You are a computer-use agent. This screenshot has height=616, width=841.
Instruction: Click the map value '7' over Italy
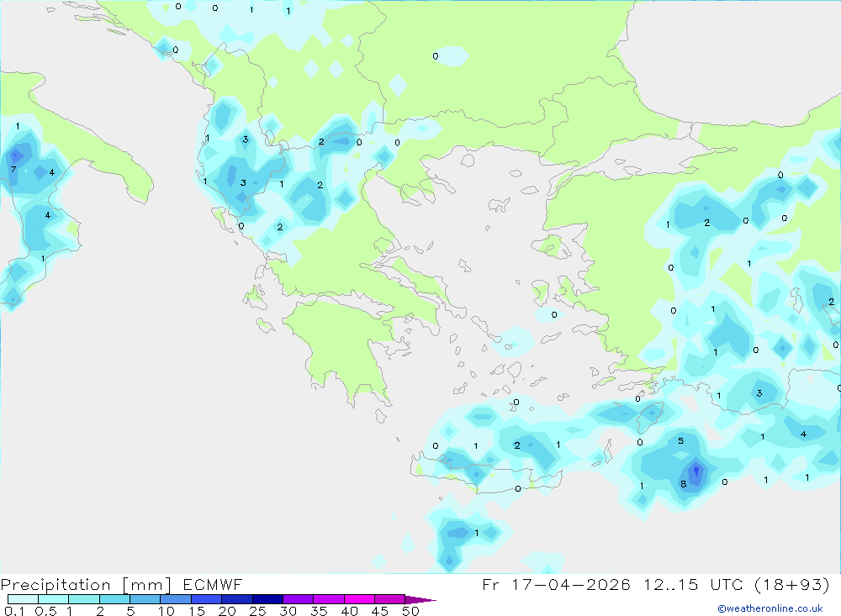tap(13, 170)
